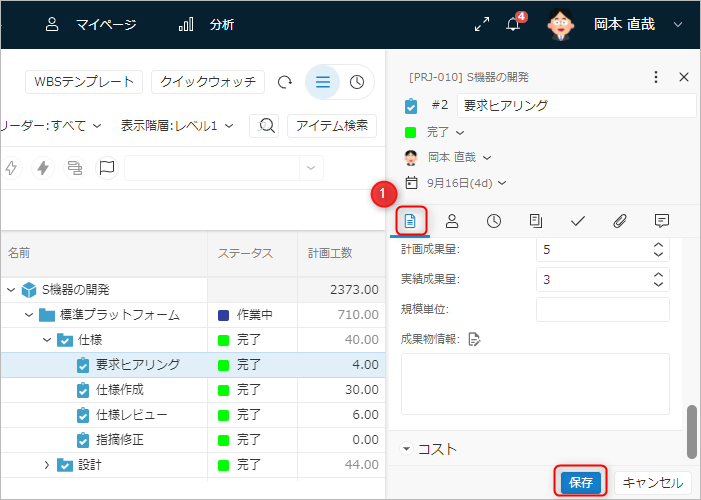Click the 保存 button
The image size is (701, 500).
coord(581,482)
